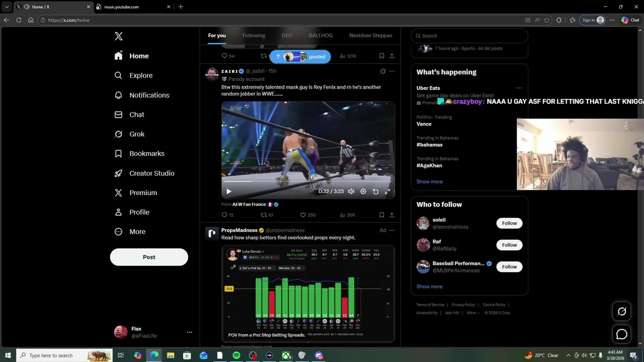Show hidden system tray icons

coord(569,355)
